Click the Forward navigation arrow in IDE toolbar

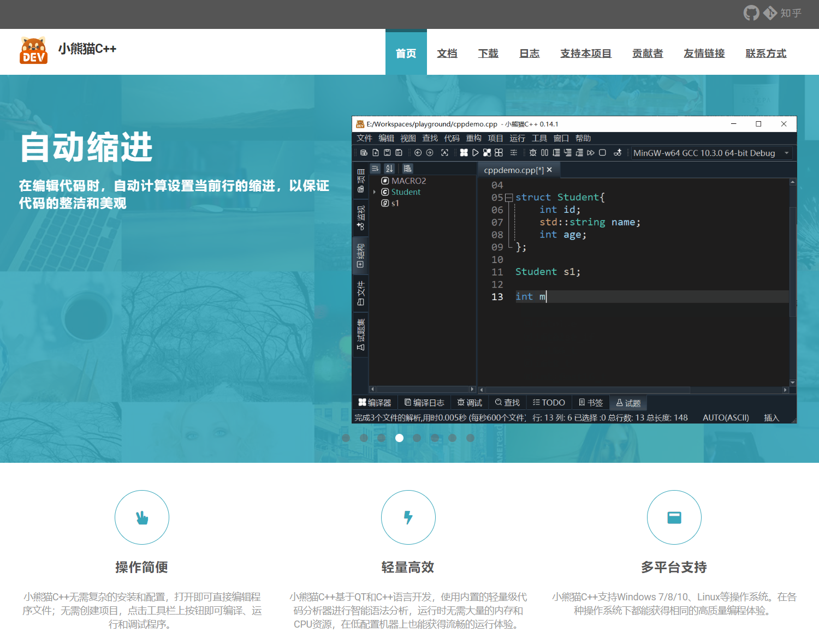click(430, 153)
